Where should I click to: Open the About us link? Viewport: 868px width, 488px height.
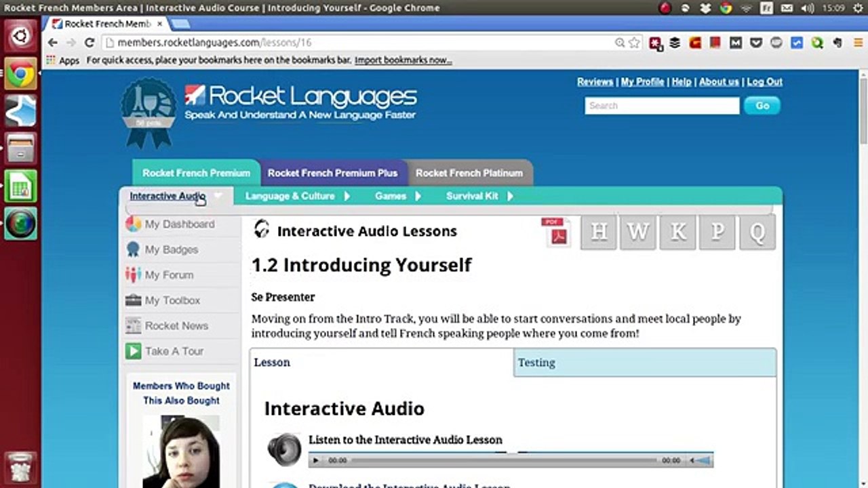coord(719,81)
